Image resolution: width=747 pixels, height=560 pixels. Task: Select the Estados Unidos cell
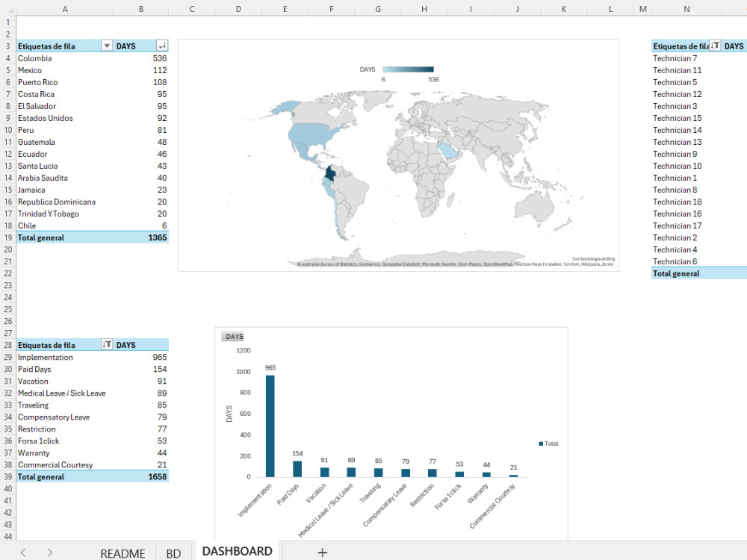65,118
